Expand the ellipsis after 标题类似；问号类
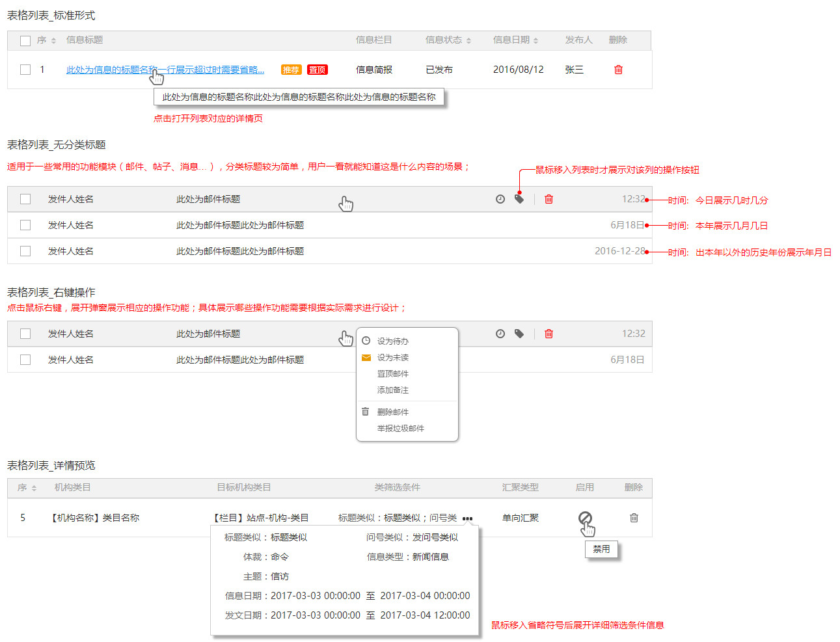The width and height of the screenshot is (840, 642). (468, 518)
